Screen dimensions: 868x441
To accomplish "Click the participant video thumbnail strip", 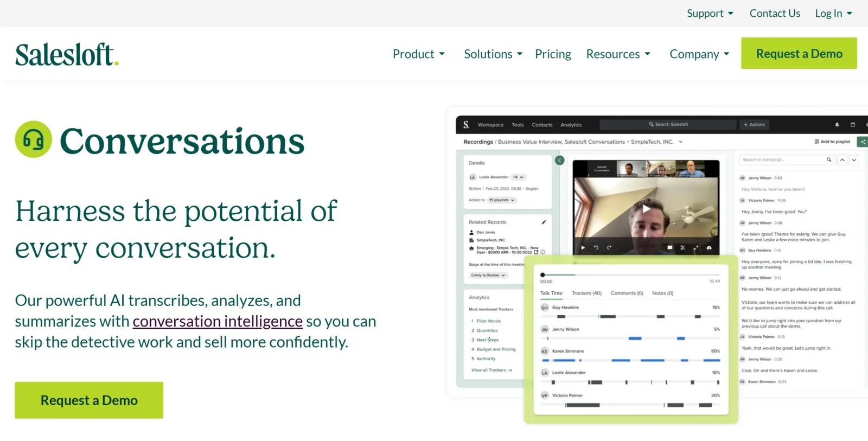I will click(646, 169).
